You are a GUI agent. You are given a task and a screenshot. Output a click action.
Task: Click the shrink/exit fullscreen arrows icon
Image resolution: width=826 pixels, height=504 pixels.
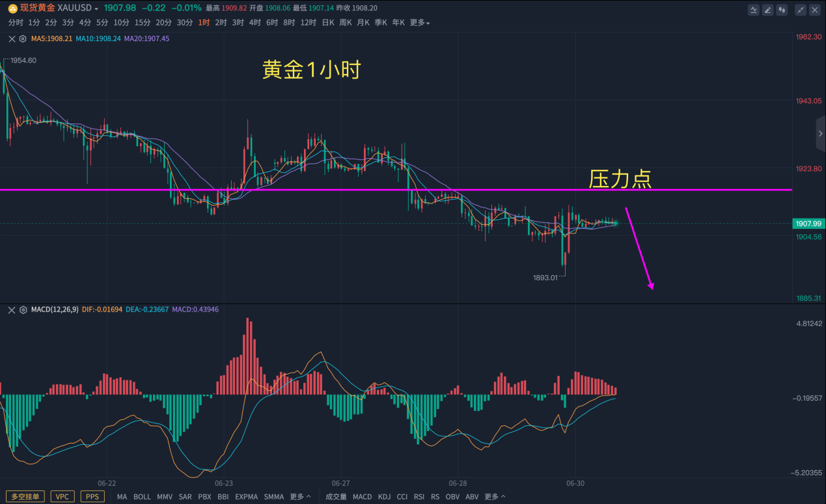(x=801, y=10)
